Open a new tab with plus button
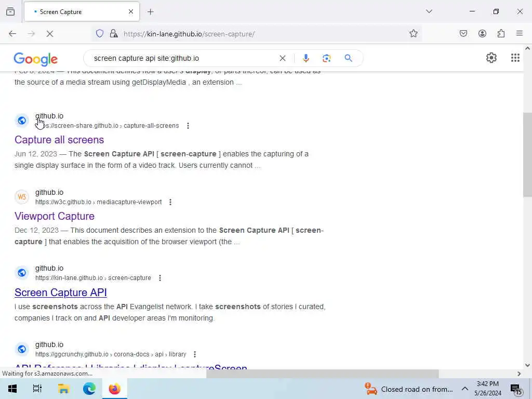 [x=150, y=12]
